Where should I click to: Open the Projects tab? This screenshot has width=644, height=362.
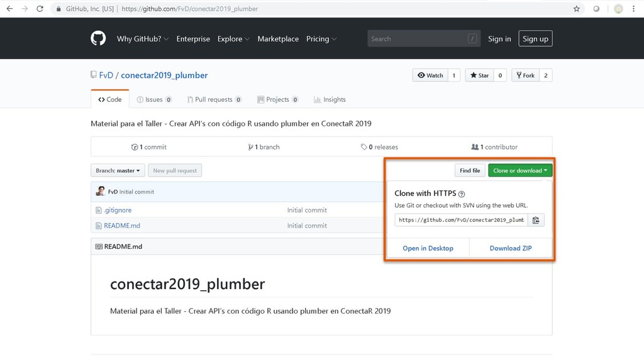click(x=277, y=99)
